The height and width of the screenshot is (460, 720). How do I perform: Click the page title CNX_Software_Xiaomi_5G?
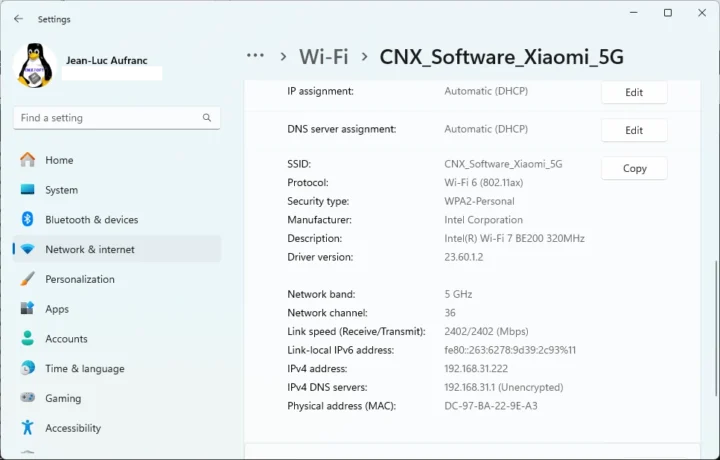[x=501, y=57]
